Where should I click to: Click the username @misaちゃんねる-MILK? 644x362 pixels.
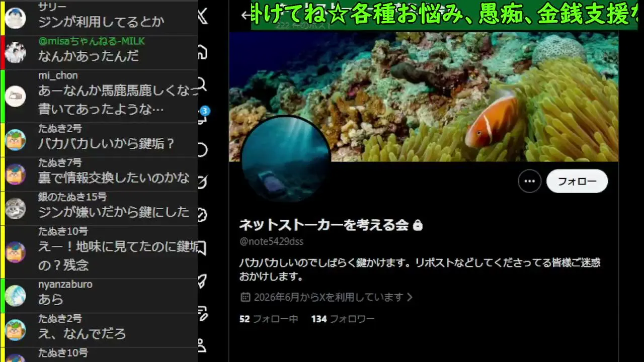click(92, 41)
